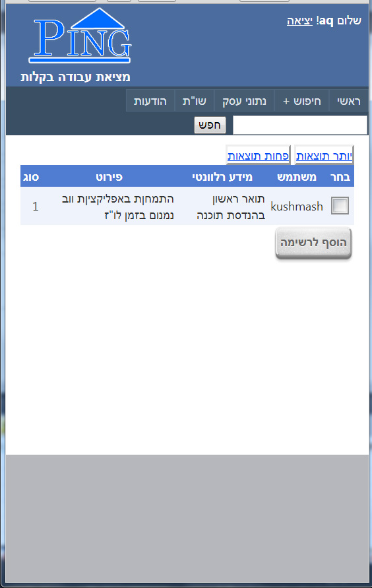Viewport: 372px width, 588px height.
Task: Open the שו"ת menu tab
Action: [x=194, y=101]
